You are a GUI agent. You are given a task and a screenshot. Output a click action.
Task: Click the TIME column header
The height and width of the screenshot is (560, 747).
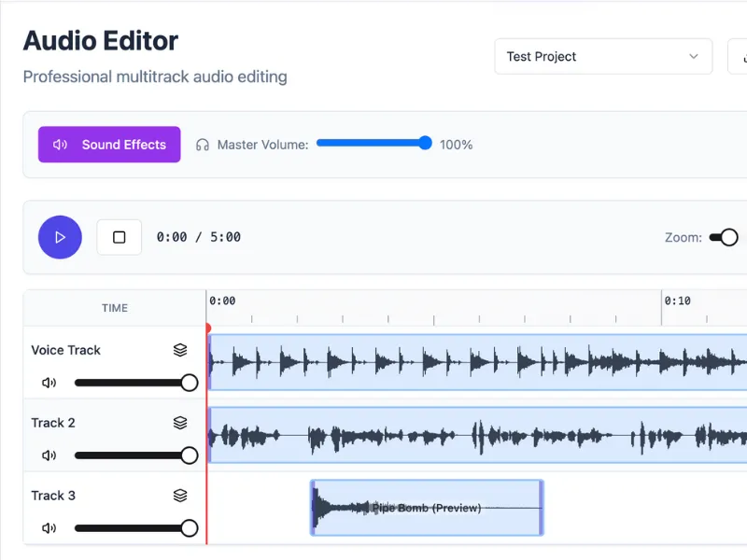point(114,308)
